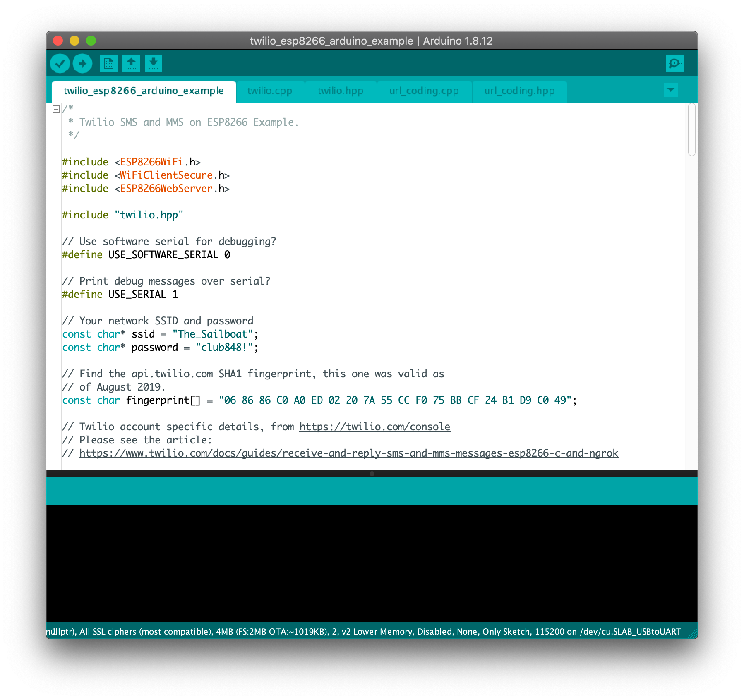Select the twilio_esp8266_arduino_example tab

(x=144, y=91)
